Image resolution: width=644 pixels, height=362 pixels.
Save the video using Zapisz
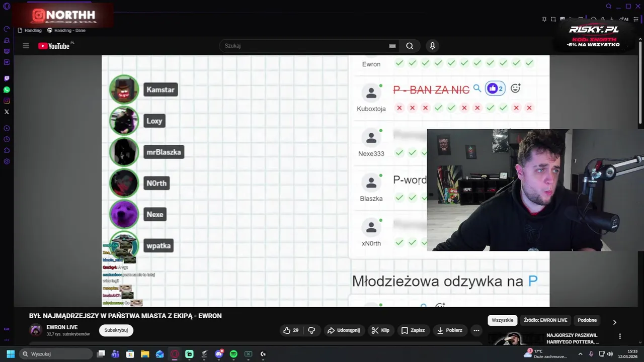(x=413, y=330)
